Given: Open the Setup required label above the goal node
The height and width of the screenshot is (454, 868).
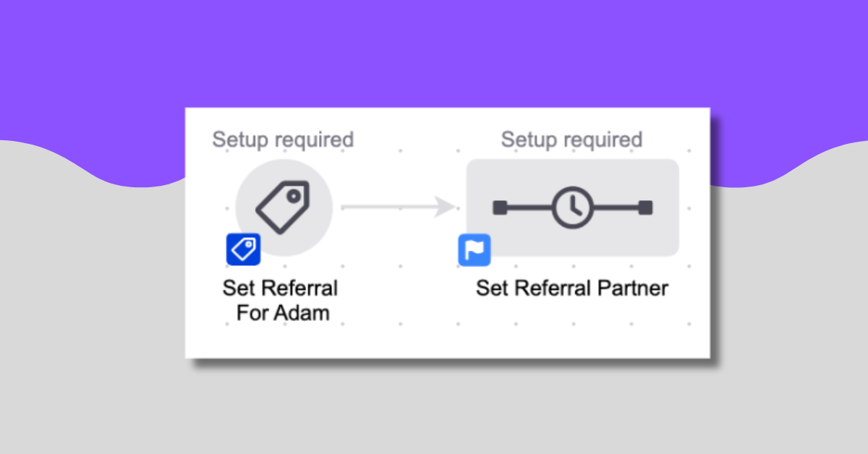Looking at the screenshot, I should point(571,139).
